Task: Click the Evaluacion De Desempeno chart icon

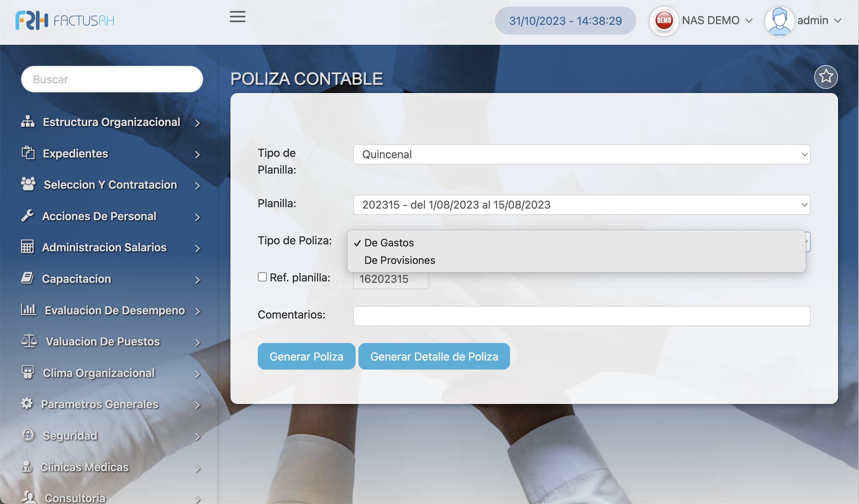Action: point(28,310)
